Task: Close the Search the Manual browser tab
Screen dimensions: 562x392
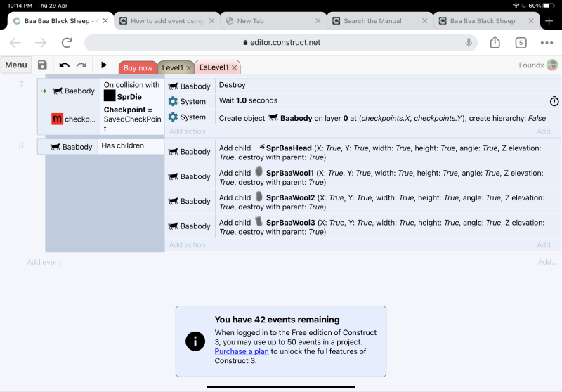Action: [424, 21]
